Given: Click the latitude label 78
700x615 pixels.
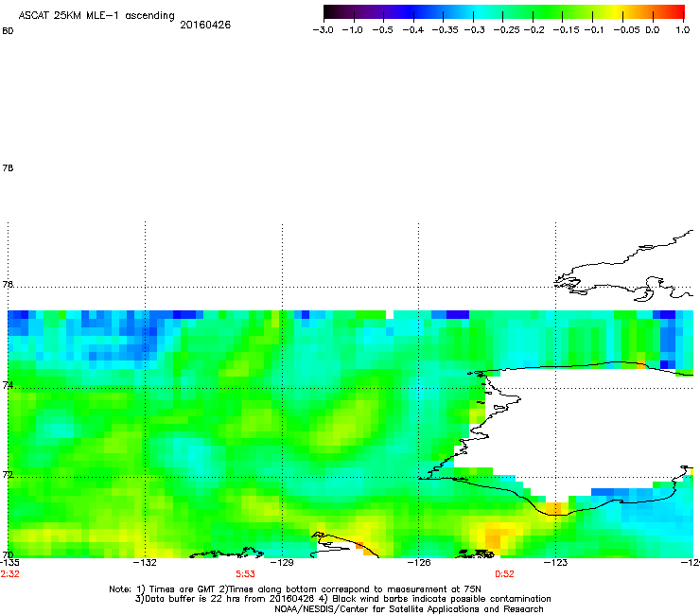Looking at the screenshot, I should [8, 167].
